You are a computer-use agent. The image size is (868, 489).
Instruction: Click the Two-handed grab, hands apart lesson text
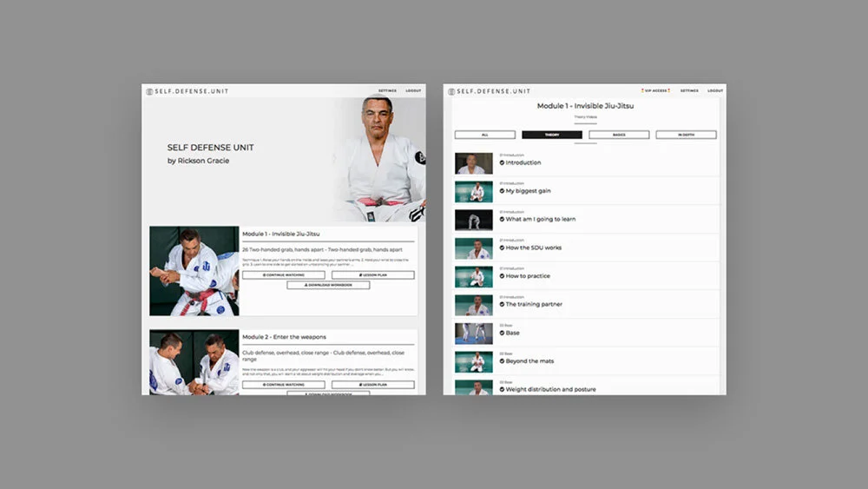tap(322, 250)
